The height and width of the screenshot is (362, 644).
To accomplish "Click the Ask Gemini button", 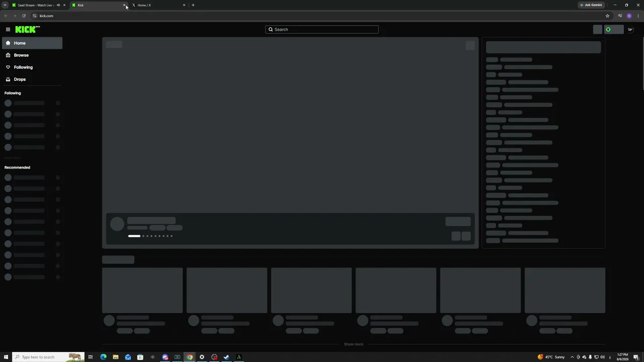I will (x=591, y=5).
